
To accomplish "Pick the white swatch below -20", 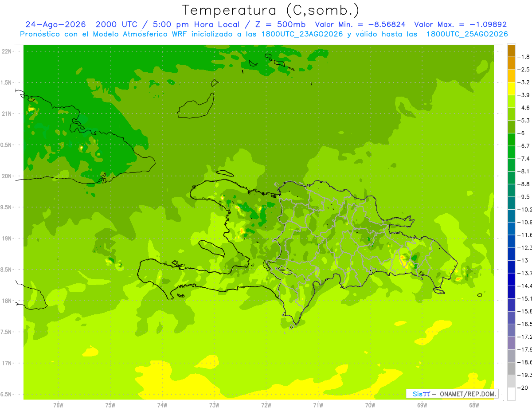I will pyautogui.click(x=511, y=394).
